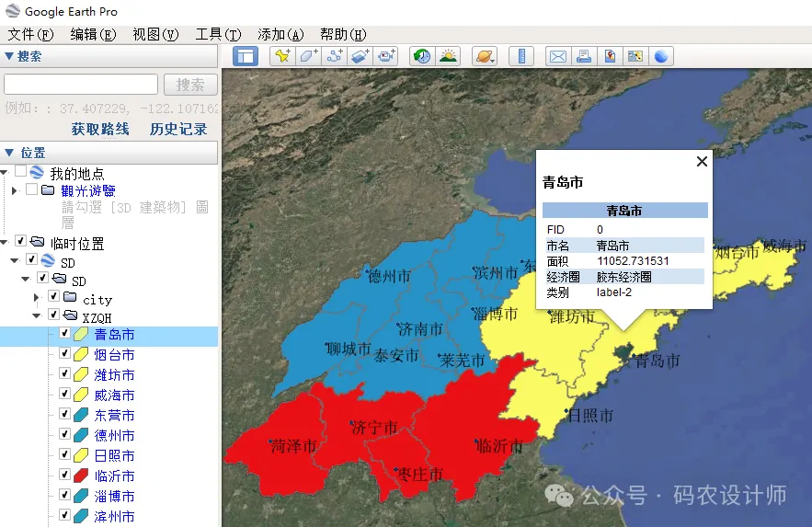Click the Add Placemark pushpin icon
The height and width of the screenshot is (527, 812).
click(x=282, y=56)
